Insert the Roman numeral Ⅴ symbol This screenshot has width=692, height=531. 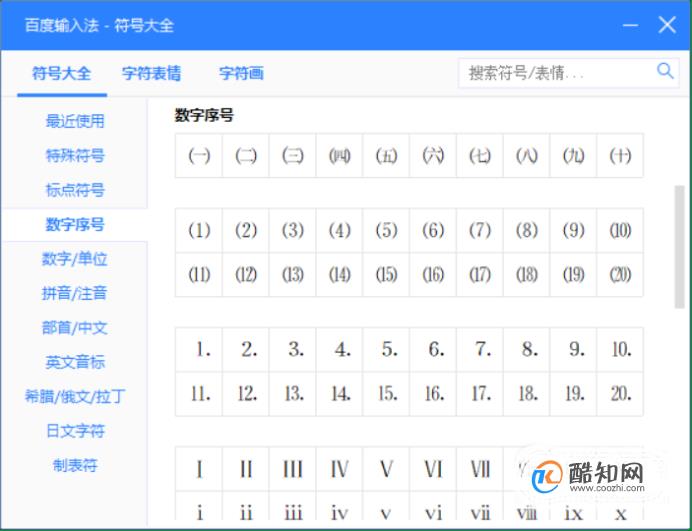386,469
